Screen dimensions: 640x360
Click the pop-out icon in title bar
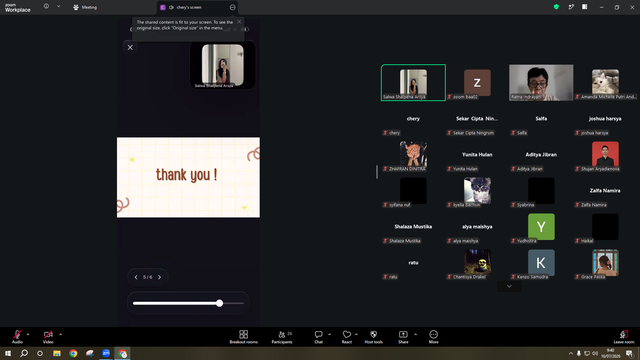(x=571, y=7)
